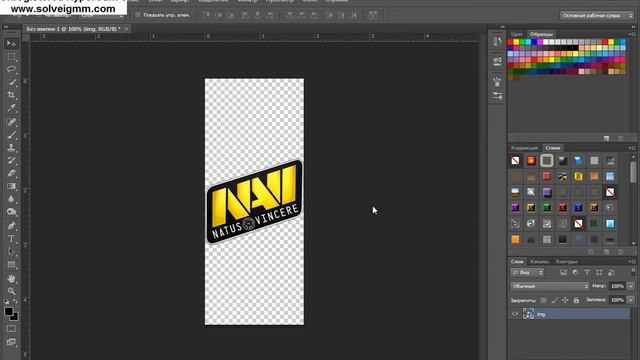Image resolution: width=640 pixels, height=360 pixels.
Task: Select the Lasso tool
Action: (x=11, y=69)
